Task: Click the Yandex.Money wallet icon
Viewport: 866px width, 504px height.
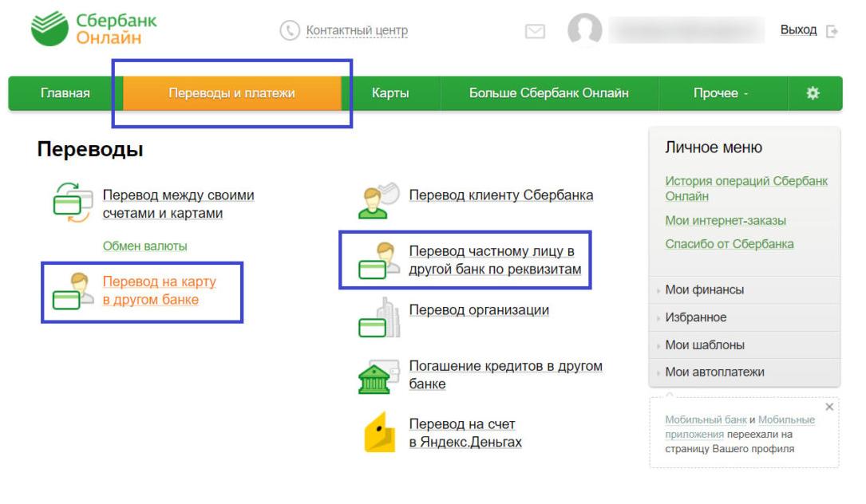Action: tap(380, 432)
